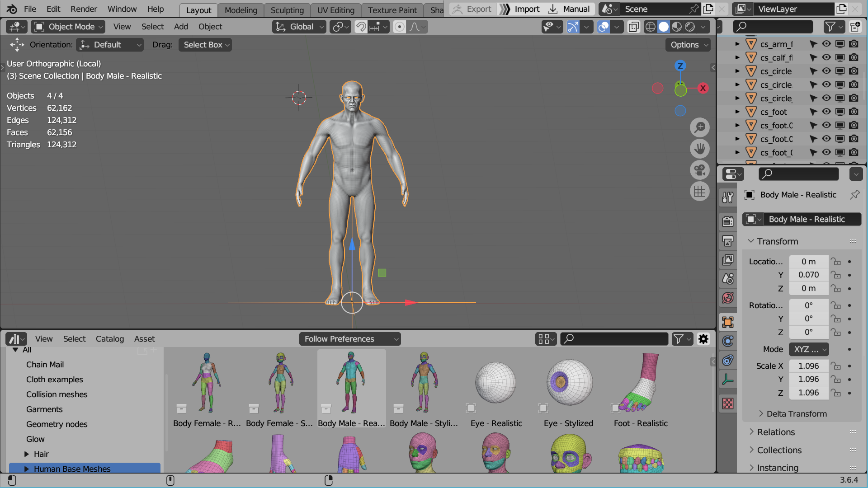Screen dimensions: 868x488
Task: Open the Render menu
Action: click(84, 9)
